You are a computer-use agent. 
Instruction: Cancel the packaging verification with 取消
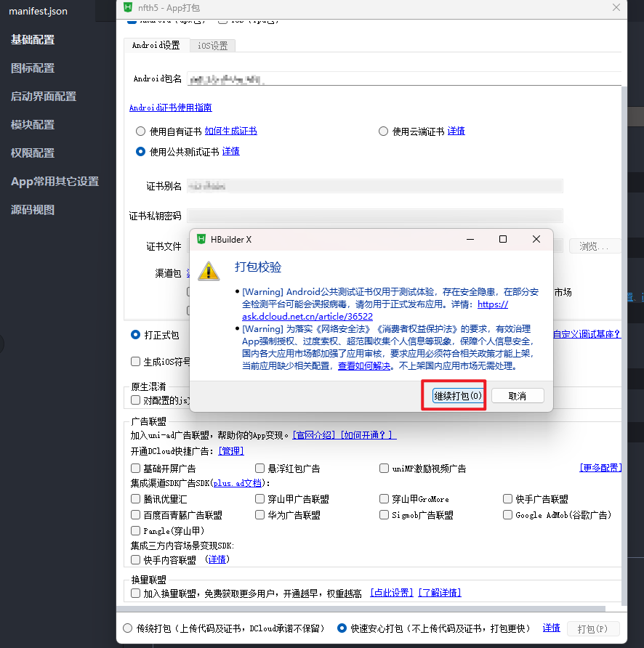(518, 396)
